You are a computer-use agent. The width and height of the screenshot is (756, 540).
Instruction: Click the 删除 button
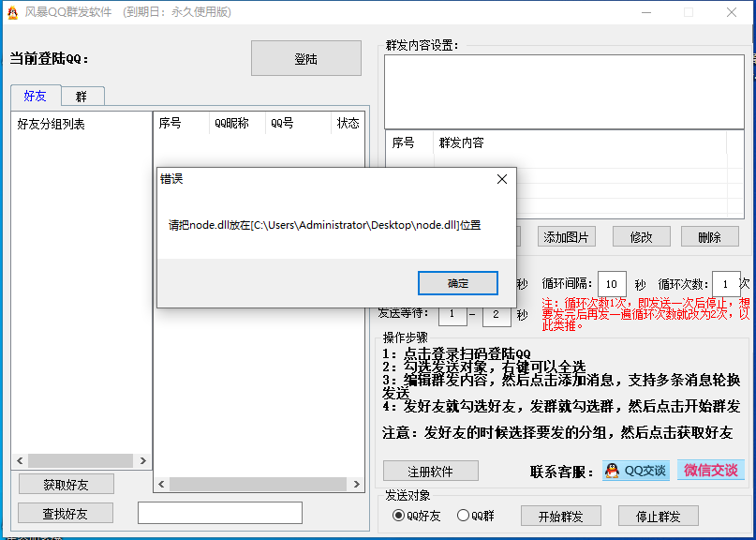pyautogui.click(x=710, y=237)
